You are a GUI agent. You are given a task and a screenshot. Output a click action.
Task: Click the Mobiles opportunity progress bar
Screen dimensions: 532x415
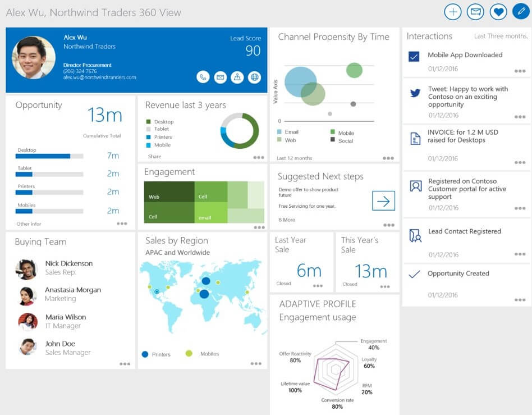pos(49,211)
